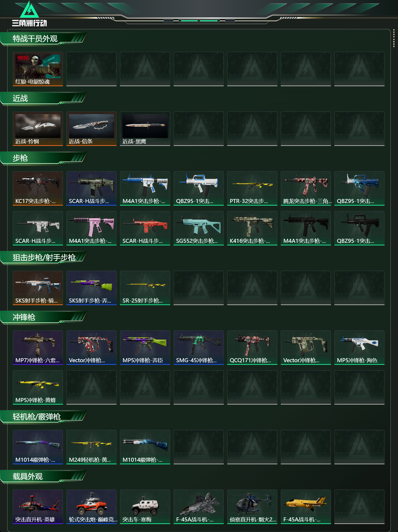This screenshot has height=532, width=398.
Task: Choose the 近战-信条 melee weapon
Action: (x=92, y=129)
